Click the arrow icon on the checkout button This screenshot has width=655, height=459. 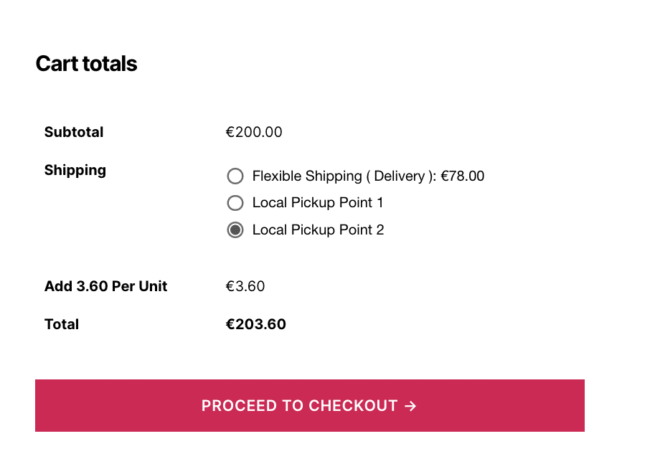pos(410,406)
